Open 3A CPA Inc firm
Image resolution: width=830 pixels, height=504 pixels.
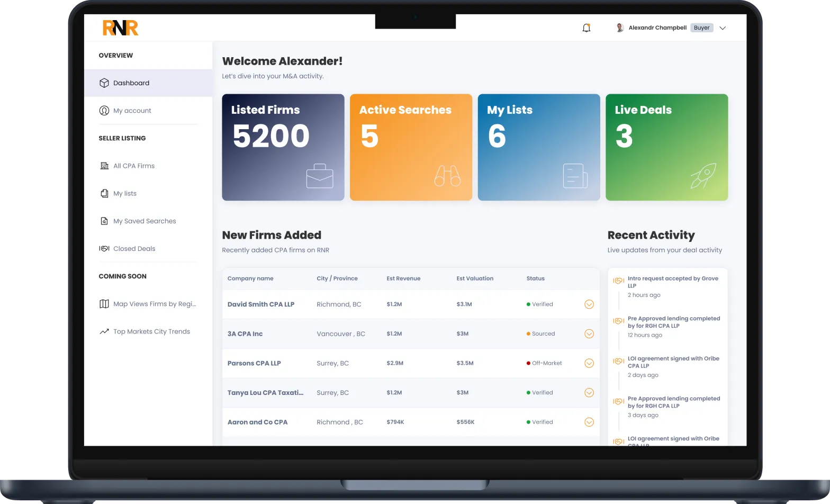(x=245, y=334)
